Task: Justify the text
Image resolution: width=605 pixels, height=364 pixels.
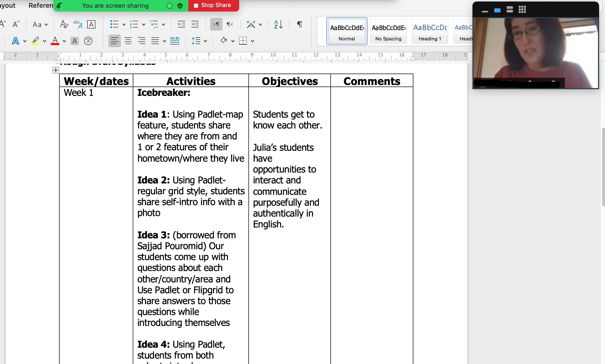Action: click(x=155, y=41)
